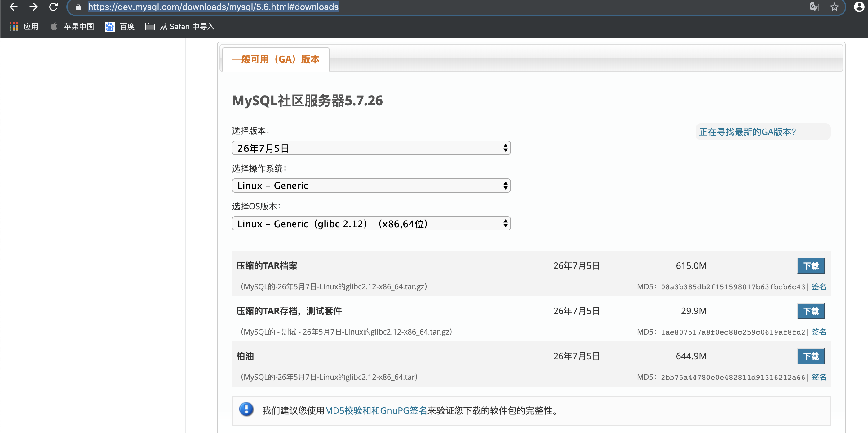
Task: Click the test suite tar.gz file name text
Action: click(346, 332)
